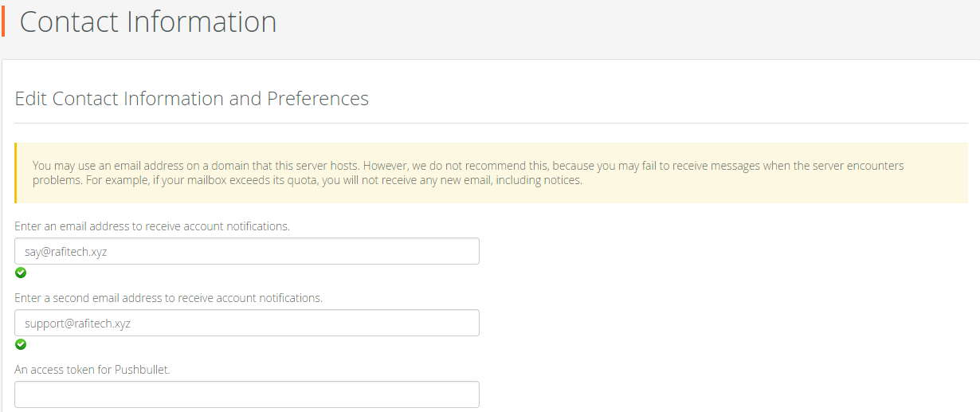Click the label An access token for Pushbullet
Viewport: 980px width, 412px height.
(x=92, y=370)
